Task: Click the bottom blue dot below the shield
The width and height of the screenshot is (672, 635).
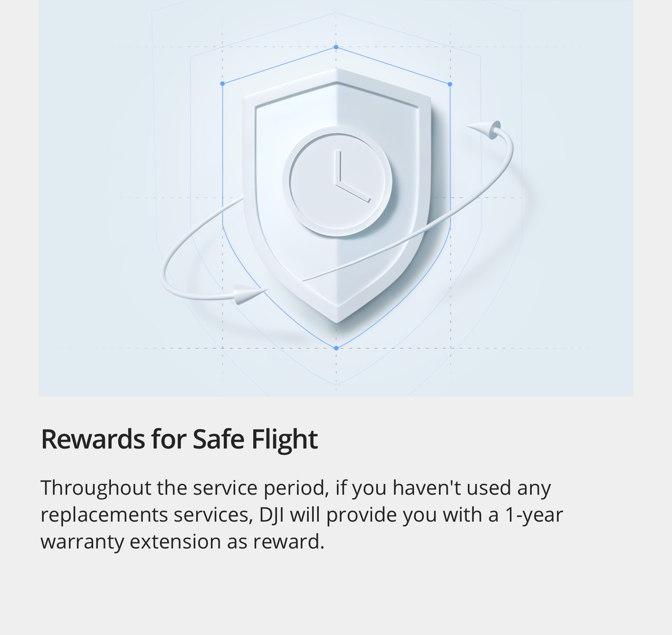Action: click(x=336, y=348)
